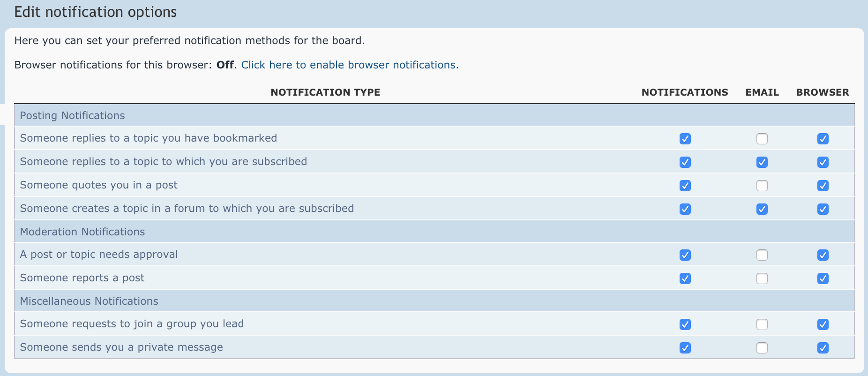Disable browser alerts for post approval requests
Screen dimensions: 868x376
click(x=823, y=255)
